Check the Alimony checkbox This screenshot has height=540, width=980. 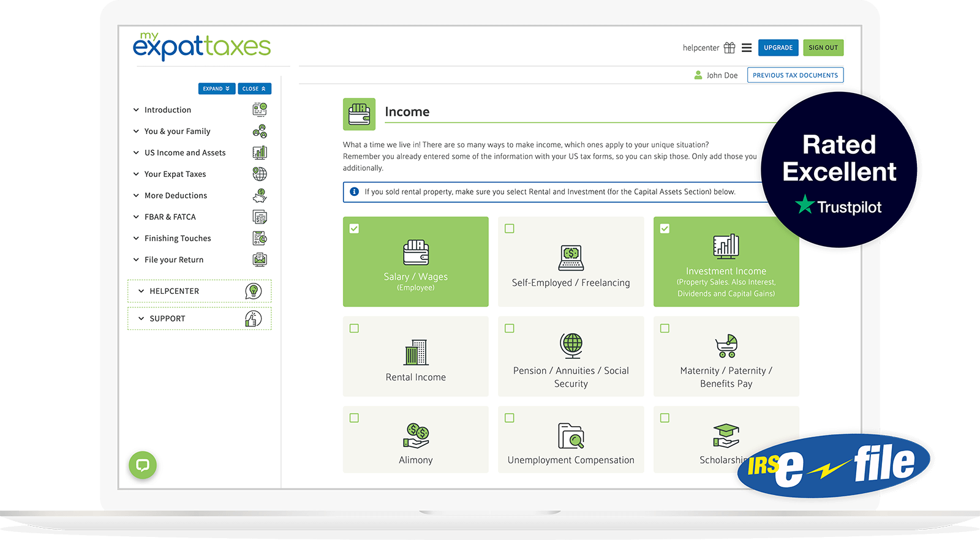(x=354, y=418)
